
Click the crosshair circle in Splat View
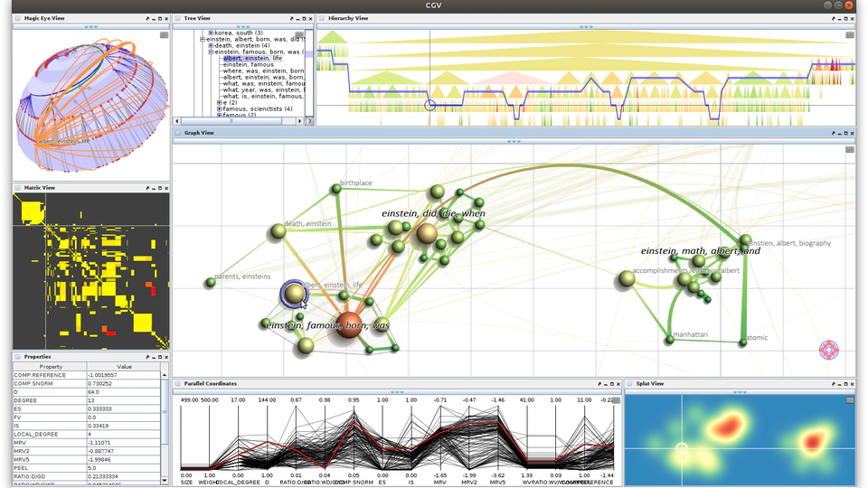click(x=682, y=448)
